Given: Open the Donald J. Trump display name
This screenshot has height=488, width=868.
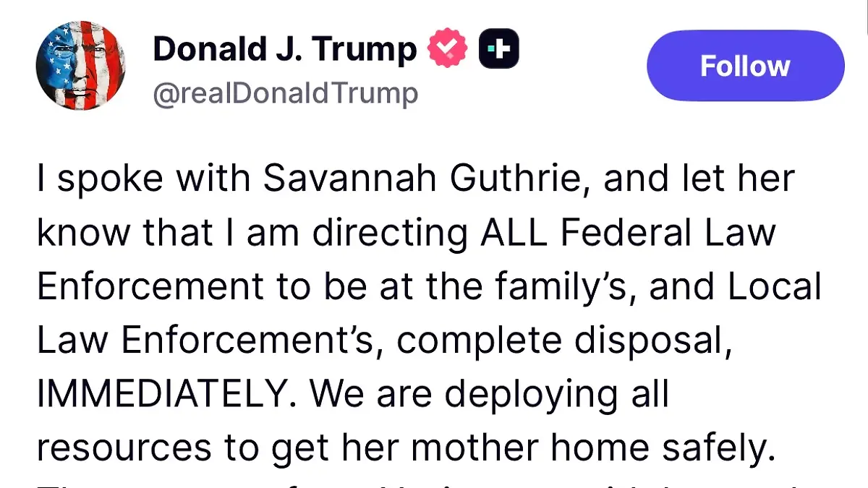Looking at the screenshot, I should (x=285, y=50).
